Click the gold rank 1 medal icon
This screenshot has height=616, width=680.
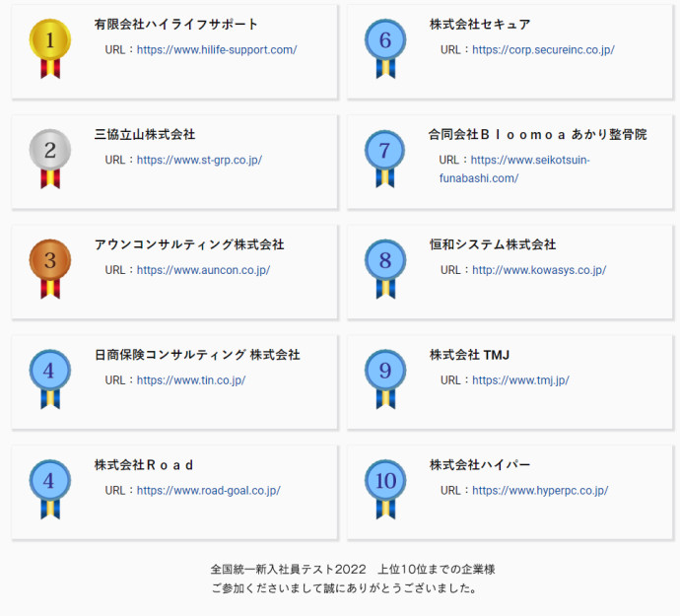tap(50, 48)
